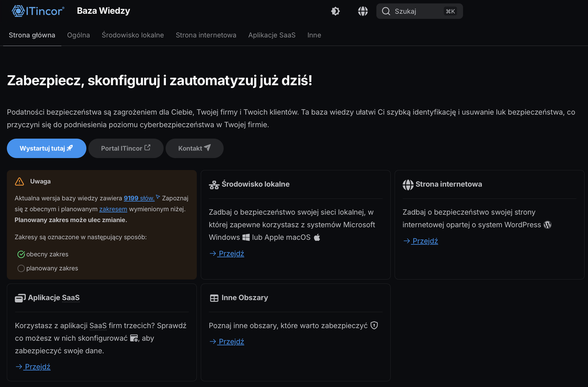Click the Wystartuj tutaj button
This screenshot has height=387, width=588.
tap(47, 148)
